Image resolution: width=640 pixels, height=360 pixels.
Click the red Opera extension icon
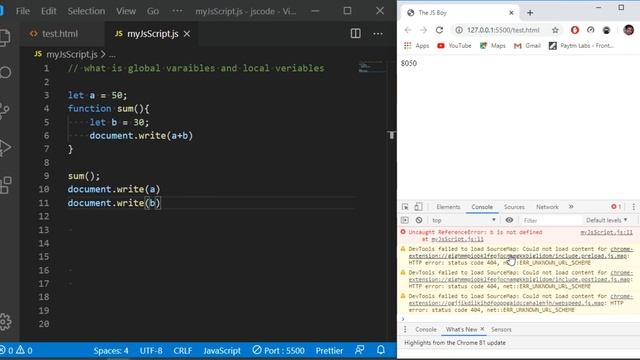(x=575, y=30)
